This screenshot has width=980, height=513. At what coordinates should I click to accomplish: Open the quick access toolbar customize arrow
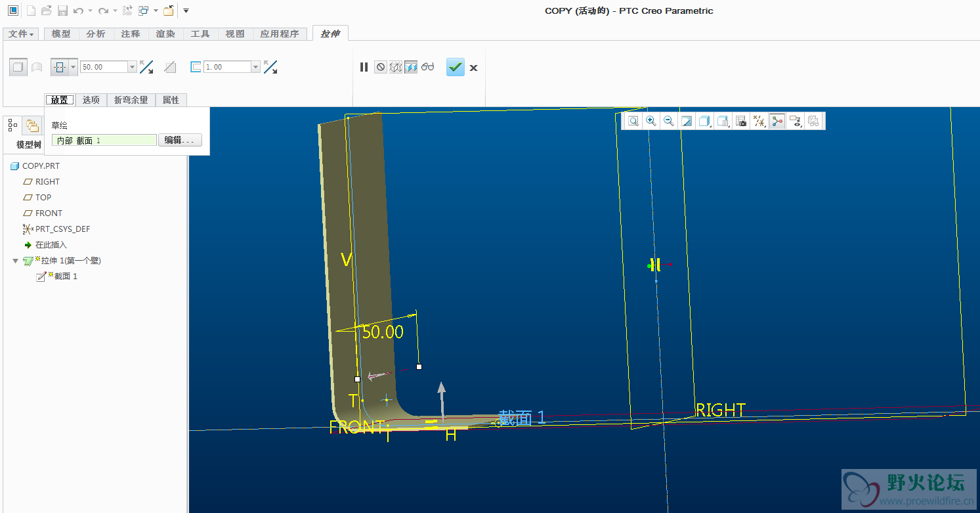186,11
